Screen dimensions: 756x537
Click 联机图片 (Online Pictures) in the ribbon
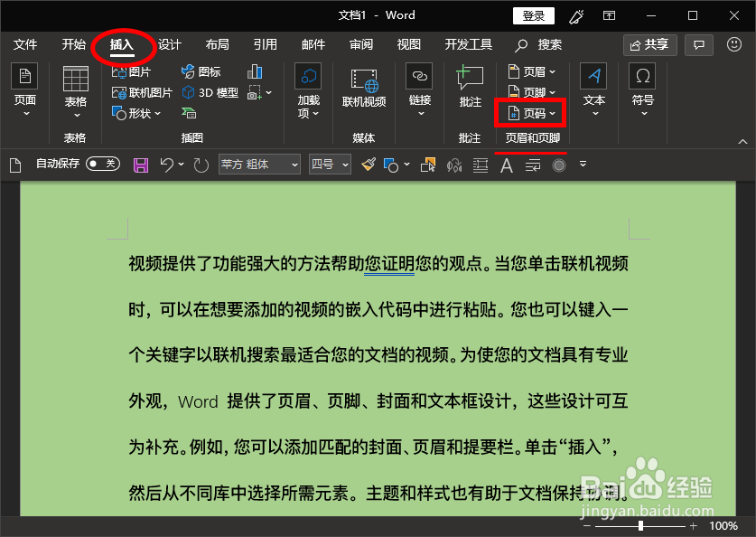[142, 92]
